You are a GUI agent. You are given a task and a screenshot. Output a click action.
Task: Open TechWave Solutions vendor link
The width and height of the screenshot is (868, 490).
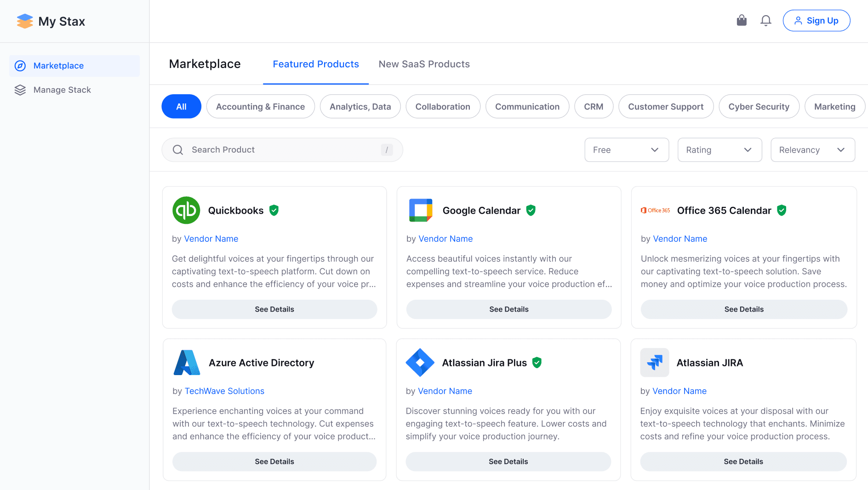click(x=224, y=391)
